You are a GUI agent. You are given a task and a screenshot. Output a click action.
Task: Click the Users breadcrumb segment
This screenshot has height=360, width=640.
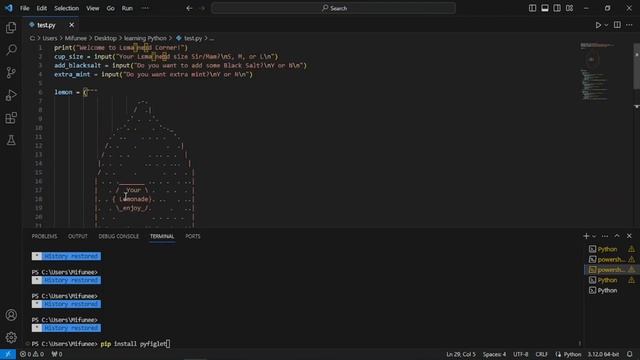50,38
